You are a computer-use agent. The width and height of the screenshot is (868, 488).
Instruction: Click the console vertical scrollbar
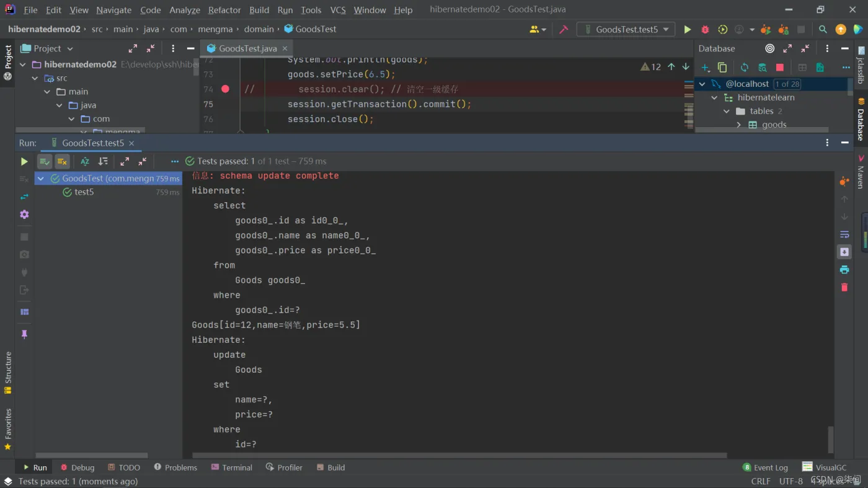pyautogui.click(x=831, y=440)
